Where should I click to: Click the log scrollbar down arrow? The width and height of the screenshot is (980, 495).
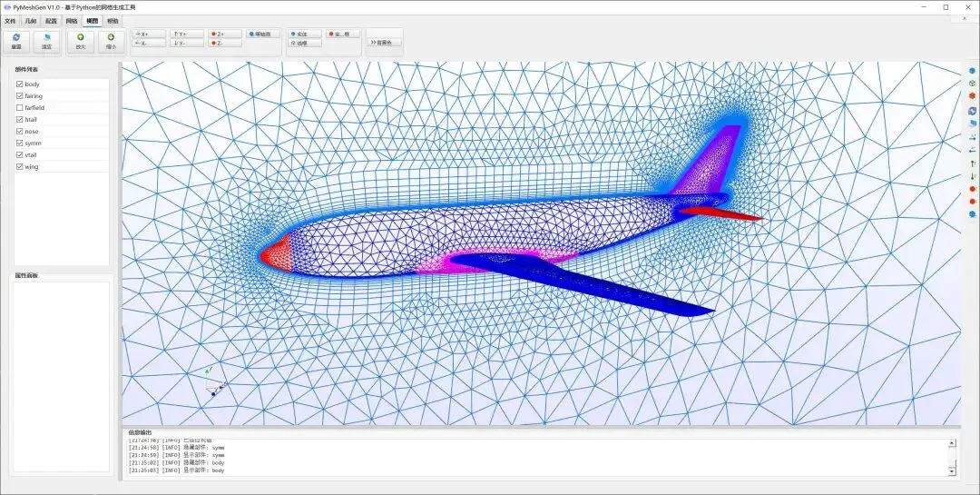click(x=952, y=470)
